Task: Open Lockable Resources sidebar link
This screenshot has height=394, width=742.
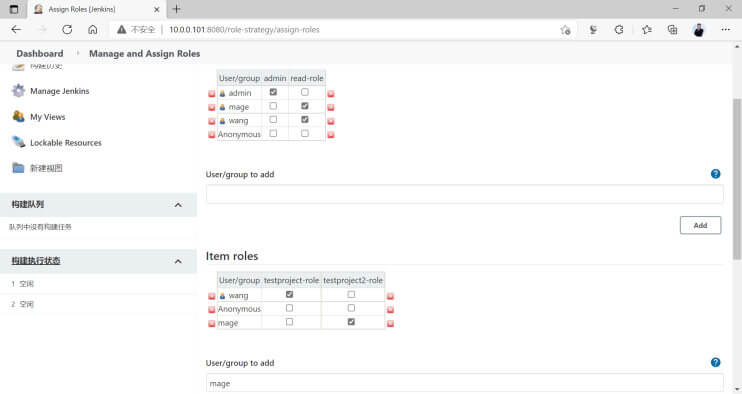Action: click(x=66, y=142)
